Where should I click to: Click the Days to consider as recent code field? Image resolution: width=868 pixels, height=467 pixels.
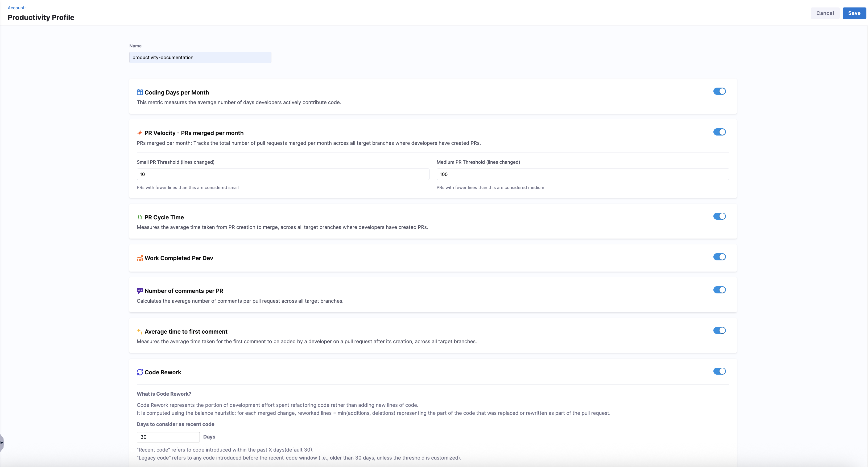(x=168, y=437)
